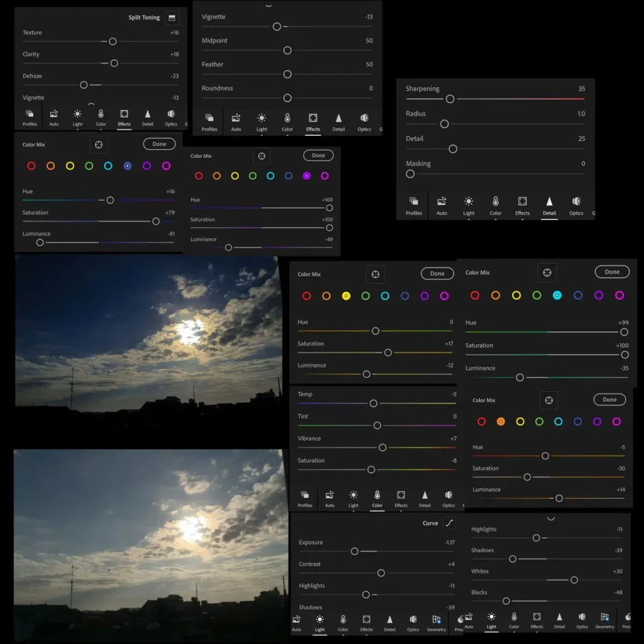Open Optics icon beneath the Sharpening panel
Screen dimensions: 644x644
pos(576,204)
